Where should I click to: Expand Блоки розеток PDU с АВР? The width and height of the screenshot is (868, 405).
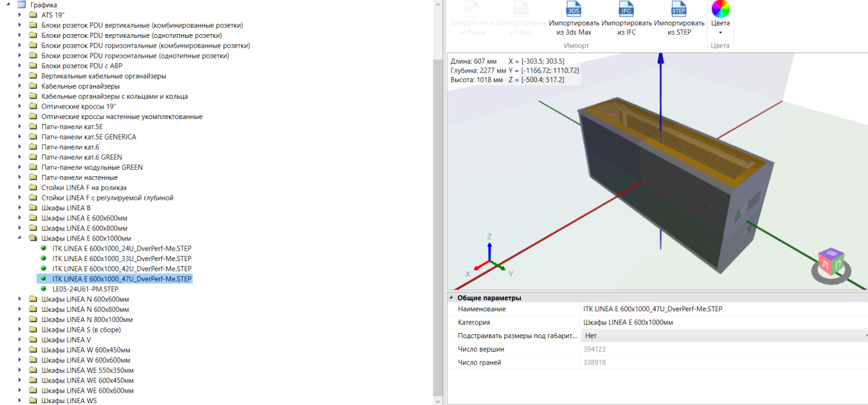point(19,66)
